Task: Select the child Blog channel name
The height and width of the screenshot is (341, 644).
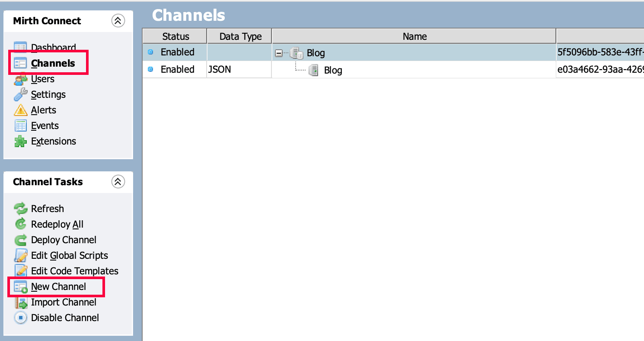Action: (333, 70)
